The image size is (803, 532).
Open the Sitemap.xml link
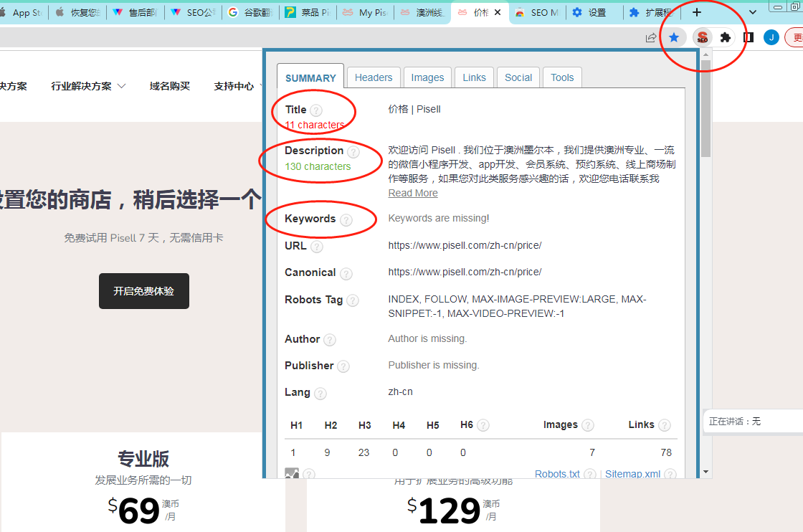tap(632, 474)
